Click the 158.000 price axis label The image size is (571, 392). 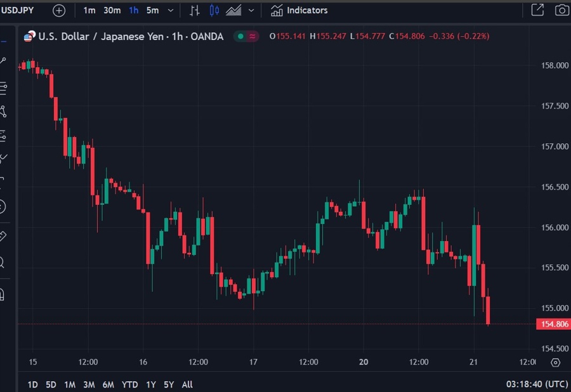555,65
